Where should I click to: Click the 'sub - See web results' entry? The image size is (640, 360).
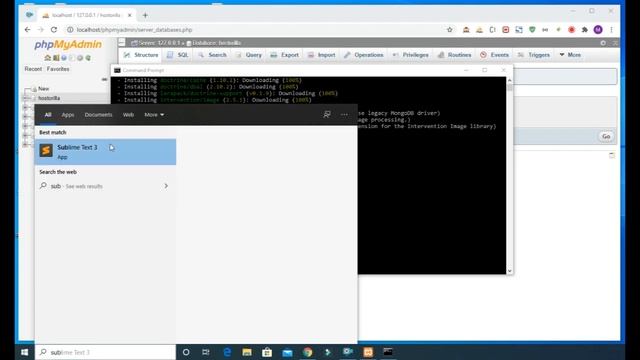[105, 186]
